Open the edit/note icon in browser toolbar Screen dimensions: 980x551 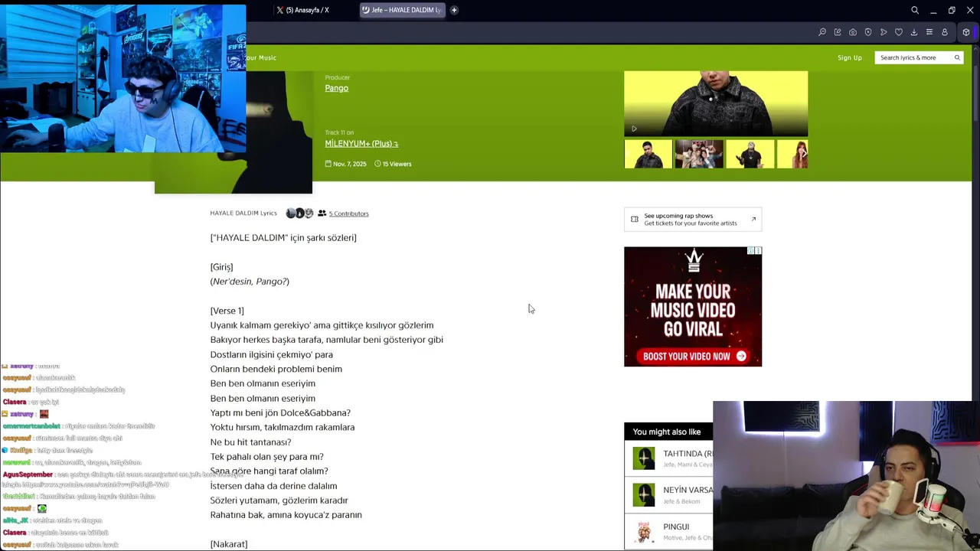point(838,32)
